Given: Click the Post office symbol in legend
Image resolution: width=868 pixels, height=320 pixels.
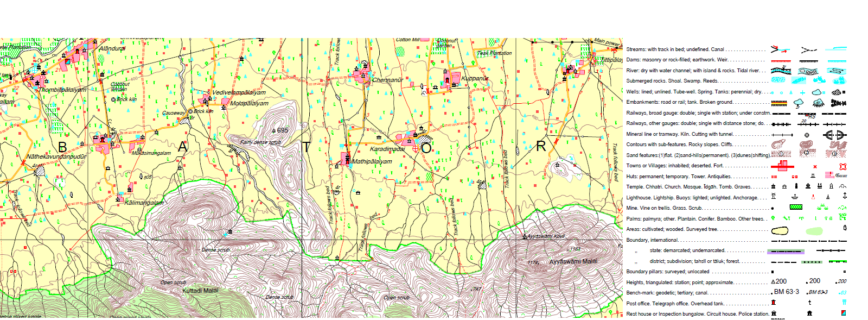Looking at the screenshot, I should (x=774, y=303).
